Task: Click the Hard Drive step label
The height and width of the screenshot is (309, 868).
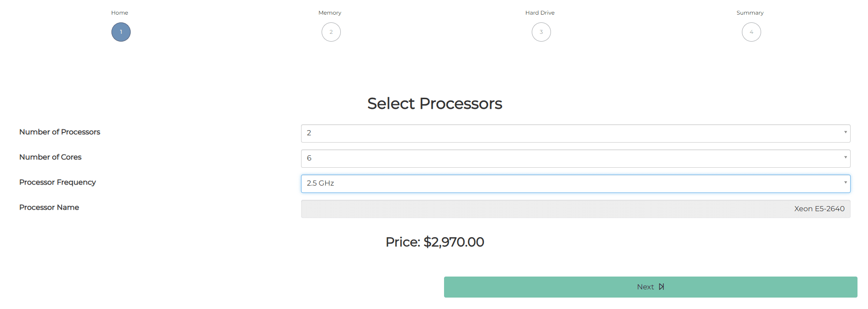Action: [540, 12]
